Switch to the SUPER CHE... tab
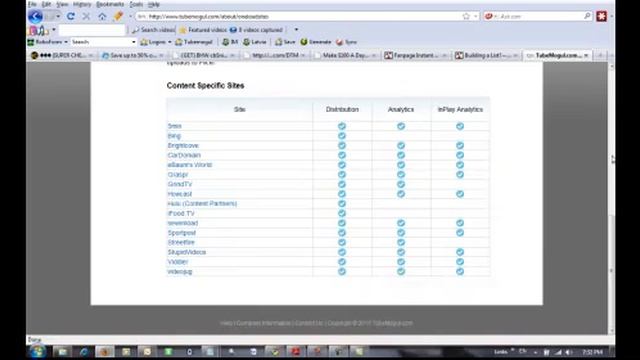This screenshot has width=640, height=360. (62, 55)
